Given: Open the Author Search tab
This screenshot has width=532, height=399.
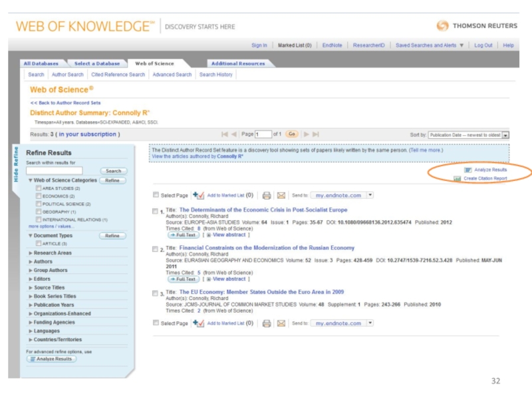Looking at the screenshot, I should click(x=68, y=74).
